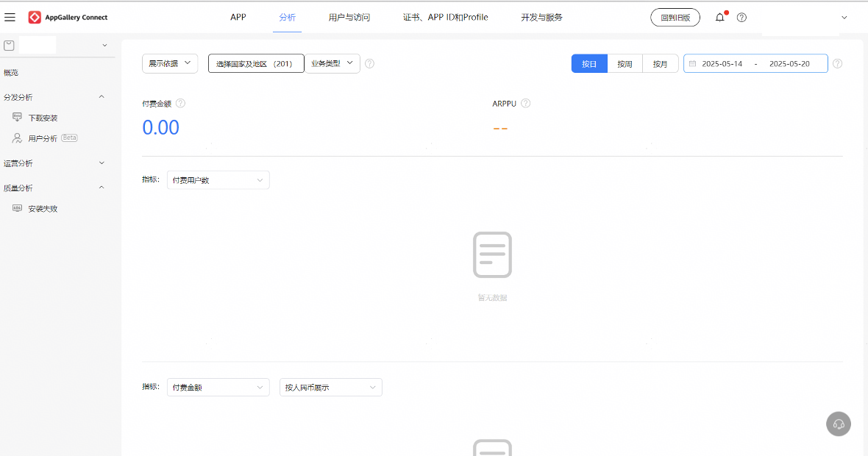This screenshot has height=456, width=868.
Task: Open the help question mark in header
Action: [x=741, y=18]
